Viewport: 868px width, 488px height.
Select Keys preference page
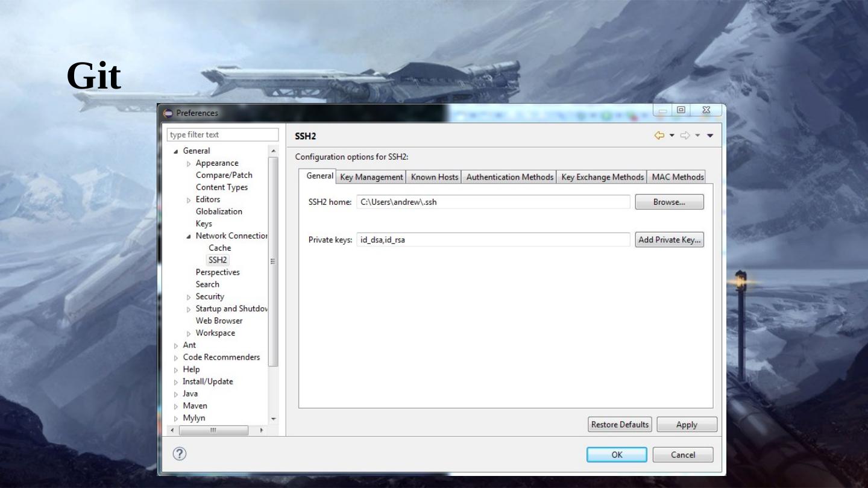(204, 224)
